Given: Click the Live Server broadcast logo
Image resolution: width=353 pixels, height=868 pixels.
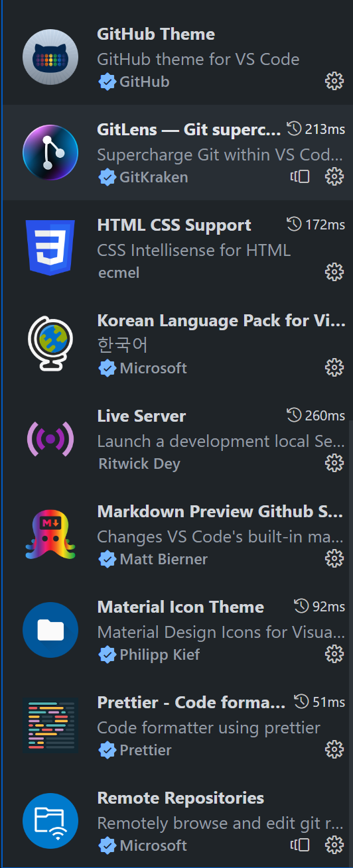Looking at the screenshot, I should [x=50, y=439].
